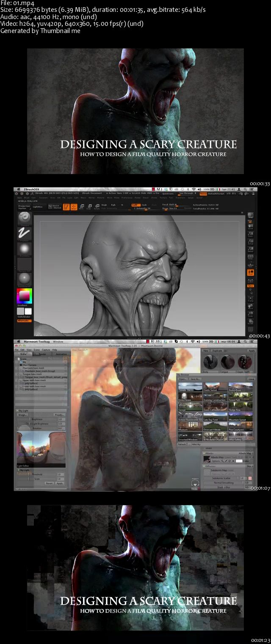Screen dimensions: 271x644
Task: Click Scale in ZBrush top toolbar
Action: coord(89,207)
